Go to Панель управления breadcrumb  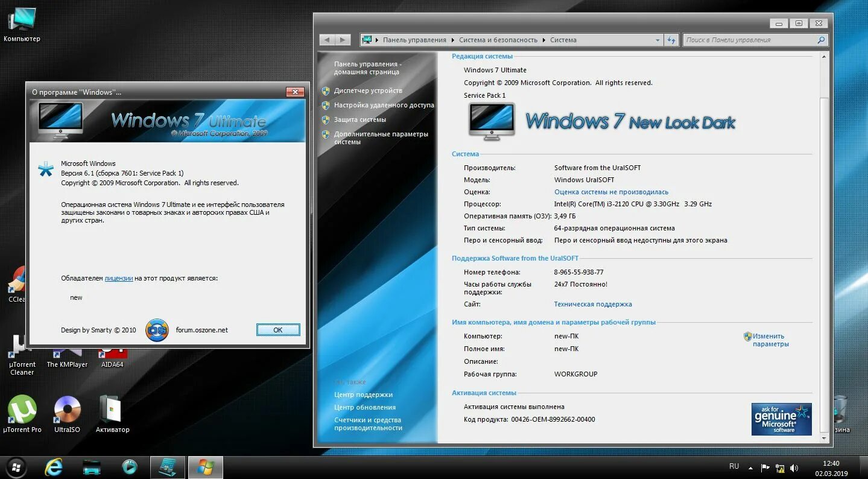click(414, 40)
